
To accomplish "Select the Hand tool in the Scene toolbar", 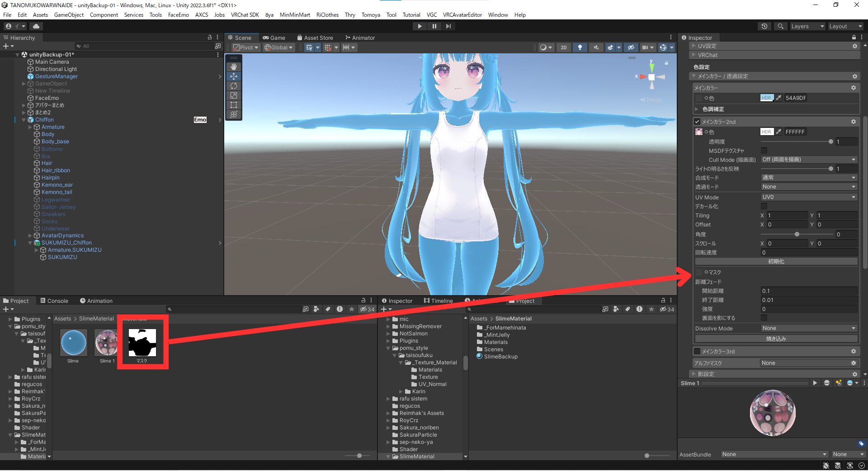I will [234, 66].
